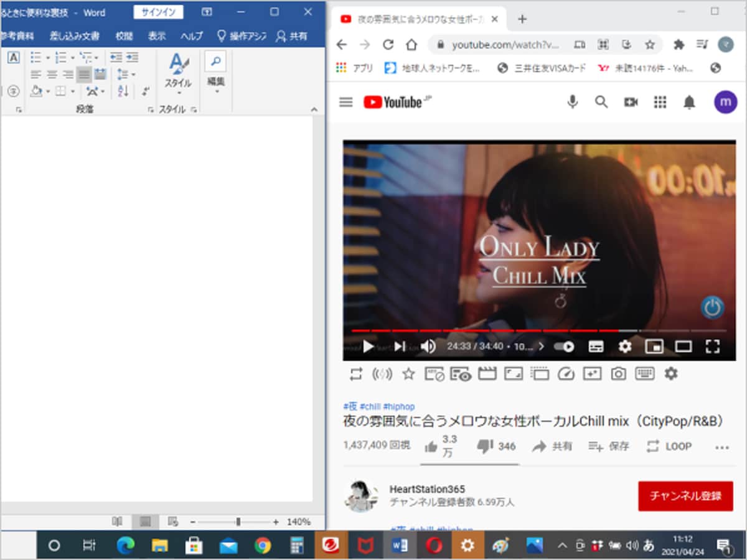This screenshot has width=747, height=560.
Task: Click the YouTube video progress bar
Action: click(539, 330)
